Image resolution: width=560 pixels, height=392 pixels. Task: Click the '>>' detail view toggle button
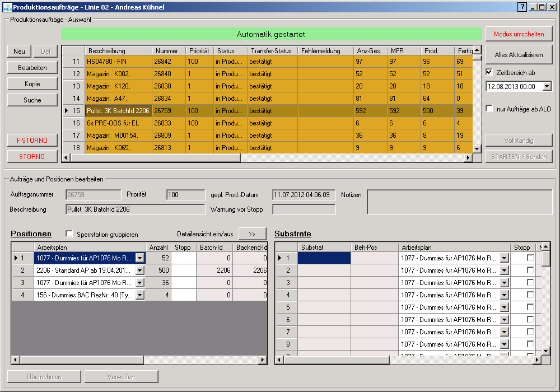[x=252, y=234]
